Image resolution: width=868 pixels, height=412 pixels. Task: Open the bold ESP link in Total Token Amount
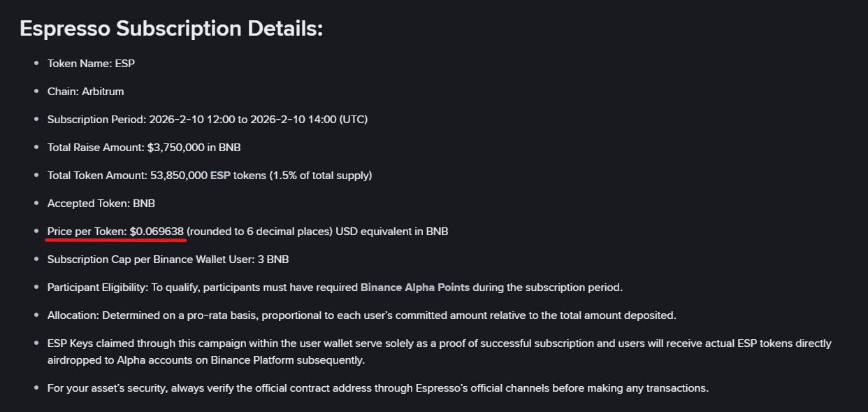point(220,176)
